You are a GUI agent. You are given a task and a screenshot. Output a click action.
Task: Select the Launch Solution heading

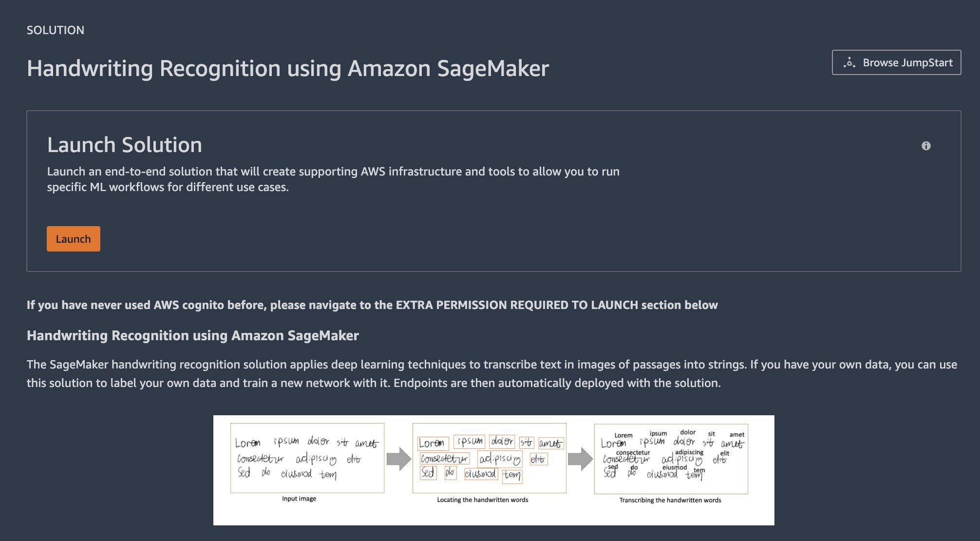click(125, 145)
